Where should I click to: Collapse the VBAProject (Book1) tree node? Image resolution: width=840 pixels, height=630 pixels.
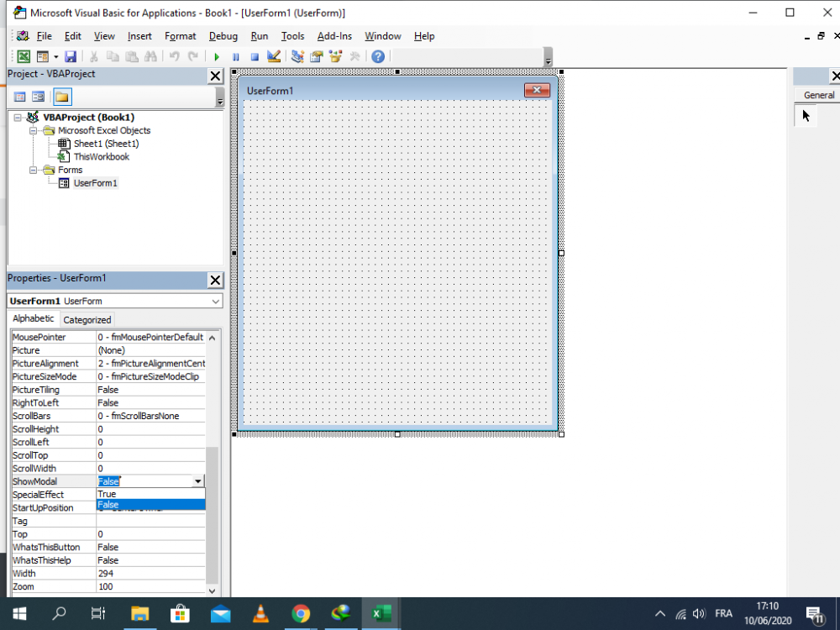(x=18, y=118)
